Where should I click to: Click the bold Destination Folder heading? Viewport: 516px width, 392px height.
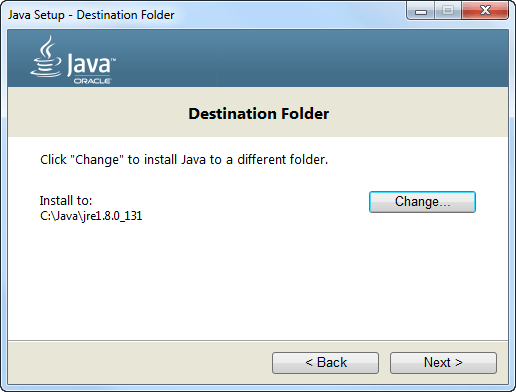[x=259, y=114]
